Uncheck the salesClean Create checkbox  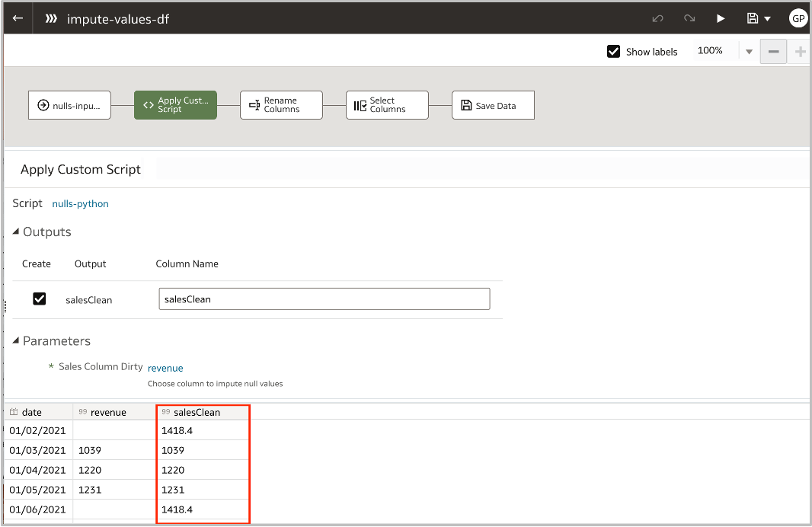tap(39, 299)
